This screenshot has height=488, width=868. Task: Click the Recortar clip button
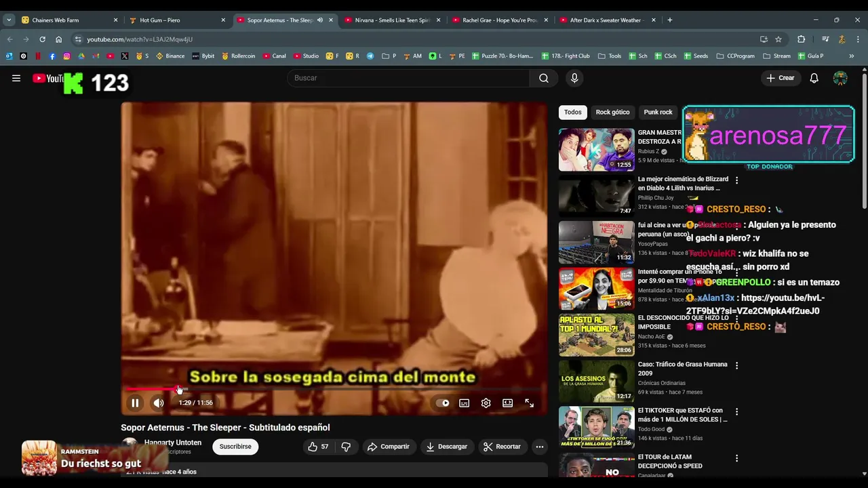click(502, 447)
